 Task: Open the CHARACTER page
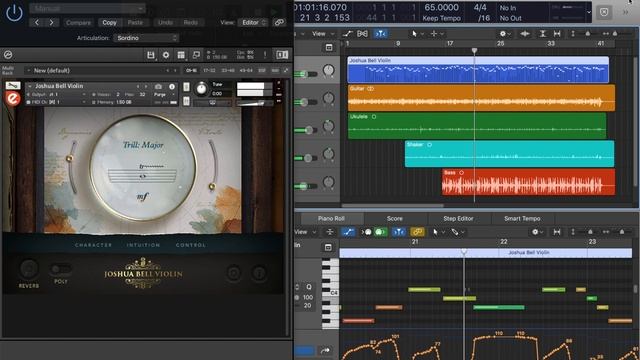pos(93,245)
